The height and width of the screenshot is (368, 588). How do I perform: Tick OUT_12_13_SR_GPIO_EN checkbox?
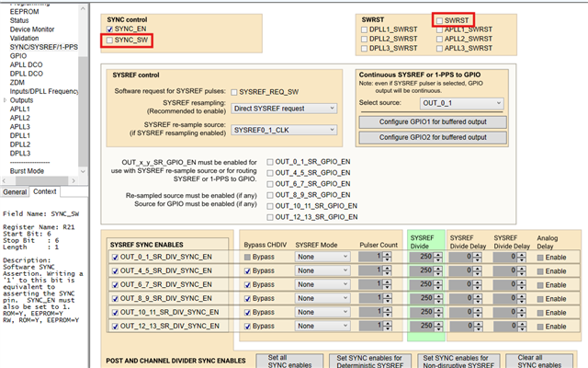pos(270,217)
